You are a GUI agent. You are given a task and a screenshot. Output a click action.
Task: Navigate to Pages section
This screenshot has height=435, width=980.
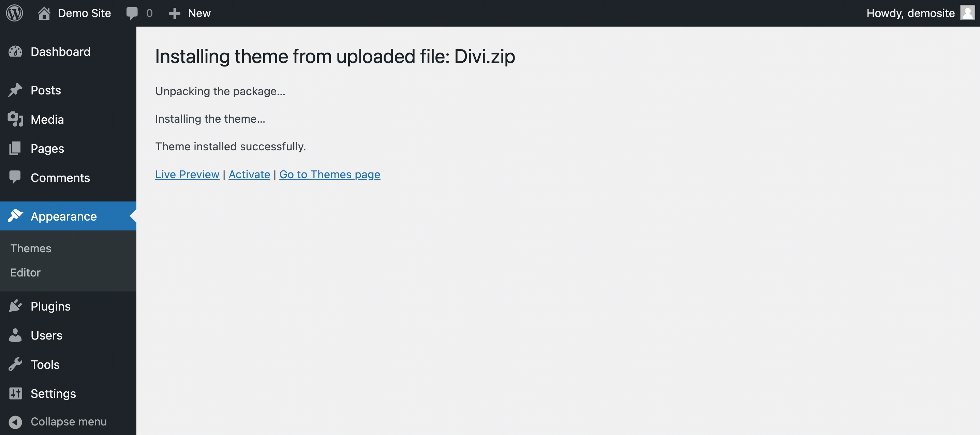click(47, 148)
